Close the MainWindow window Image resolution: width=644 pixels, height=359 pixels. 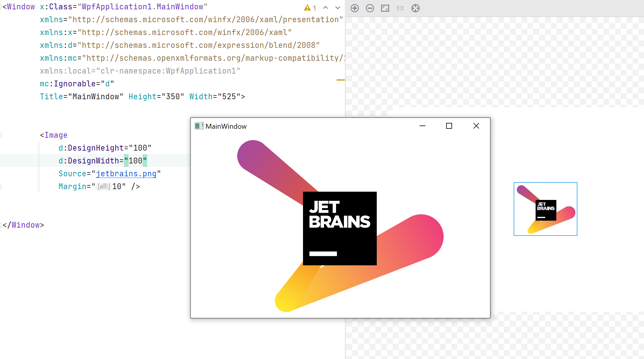click(x=476, y=126)
